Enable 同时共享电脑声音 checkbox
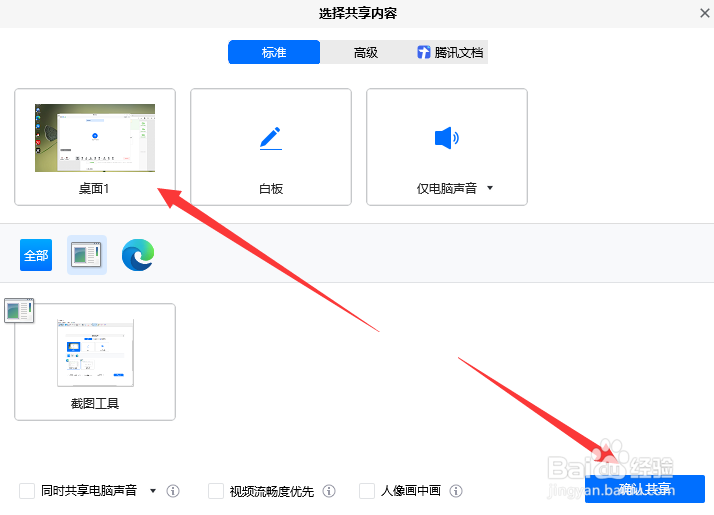 click(27, 491)
